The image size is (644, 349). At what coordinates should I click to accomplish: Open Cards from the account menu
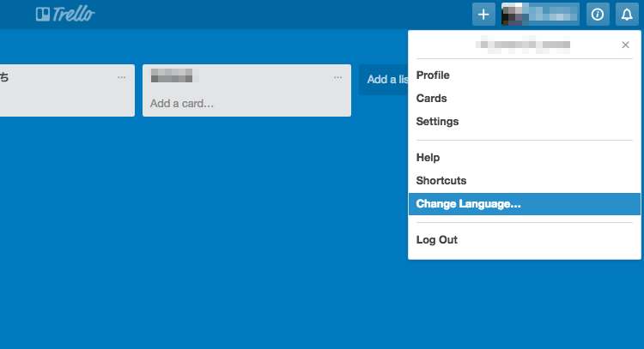coord(431,99)
